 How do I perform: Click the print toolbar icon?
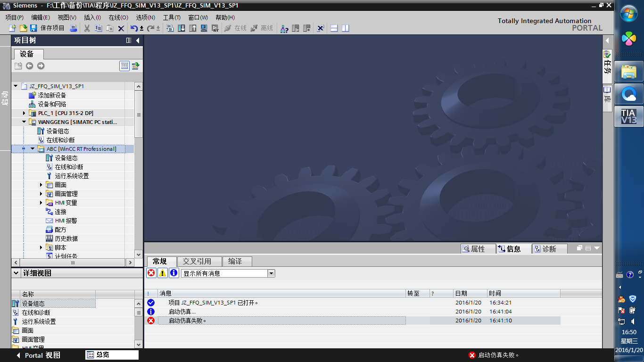pos(73,28)
